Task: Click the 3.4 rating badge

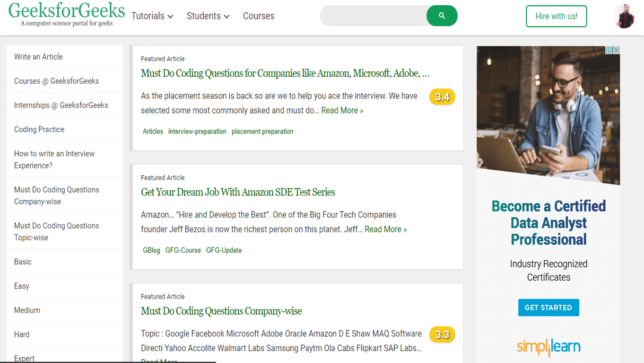Action: tap(442, 97)
